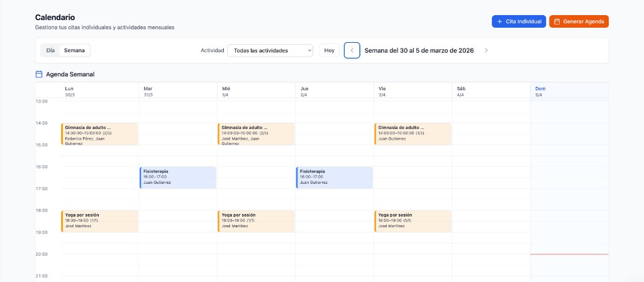Click the Dom 5/4 column header
The image size is (644, 282).
[569, 91]
